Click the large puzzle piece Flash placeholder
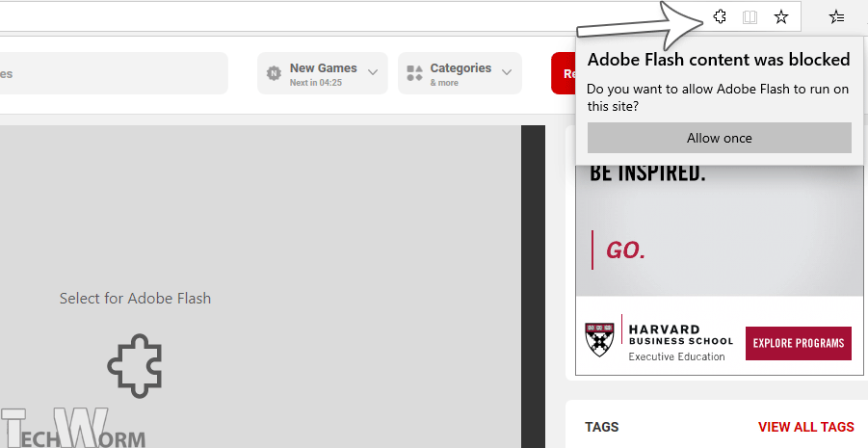This screenshot has width=868, height=448. (135, 365)
